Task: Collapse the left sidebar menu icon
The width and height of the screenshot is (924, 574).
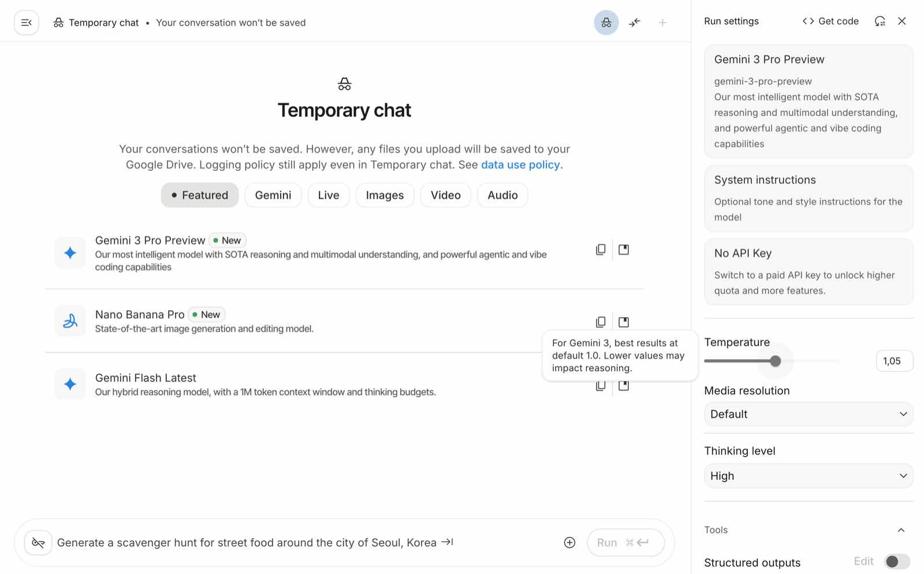Action: [x=27, y=23]
